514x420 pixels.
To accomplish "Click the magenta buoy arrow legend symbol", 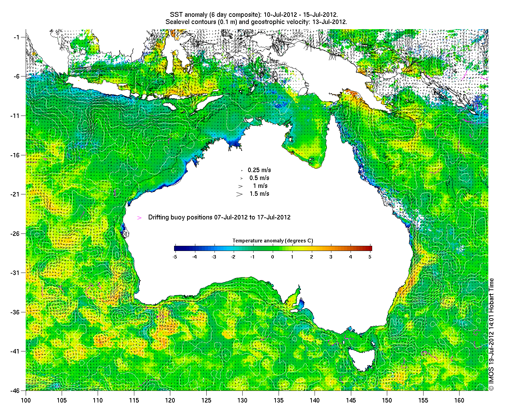I will point(139,218).
